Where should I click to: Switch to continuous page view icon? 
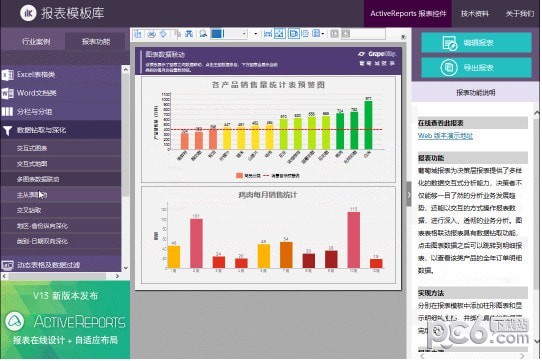pos(305,34)
